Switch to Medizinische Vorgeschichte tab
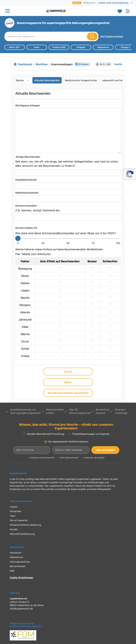This screenshot has height=644, width=136. coord(81,80)
